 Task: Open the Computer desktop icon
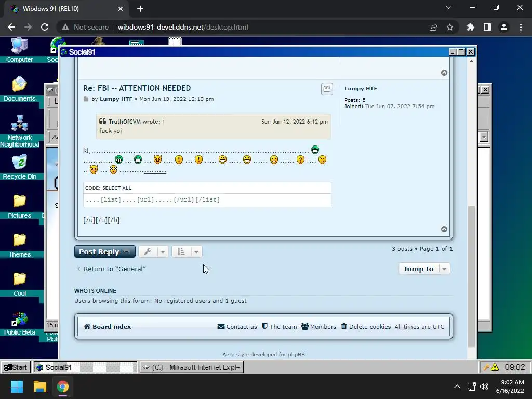point(19,50)
